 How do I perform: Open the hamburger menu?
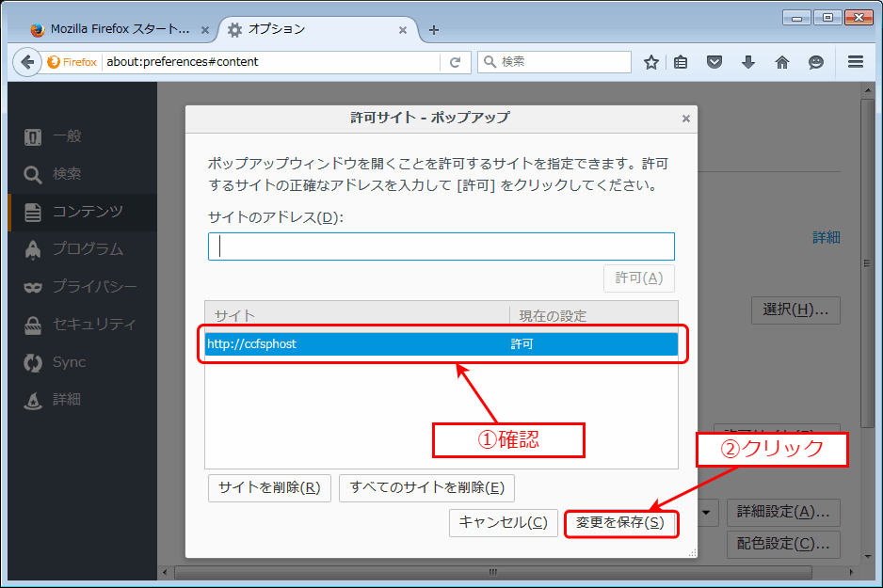[x=856, y=62]
